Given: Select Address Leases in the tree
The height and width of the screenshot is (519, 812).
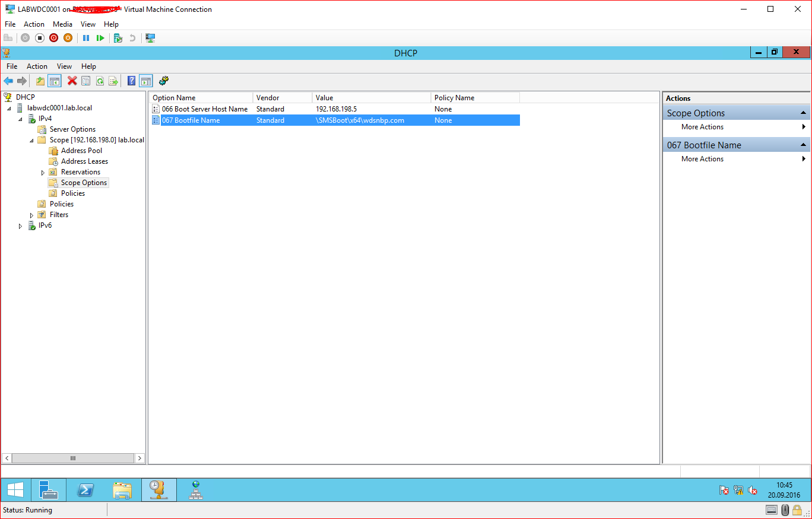Looking at the screenshot, I should [84, 161].
